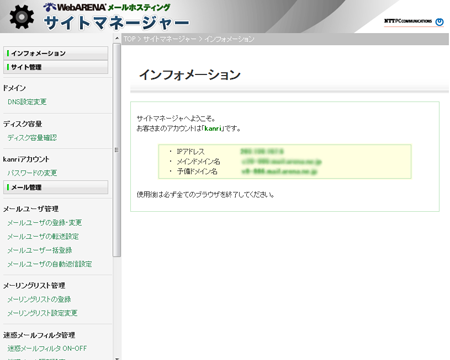Click the NTT PC Communications logo

[x=414, y=22]
